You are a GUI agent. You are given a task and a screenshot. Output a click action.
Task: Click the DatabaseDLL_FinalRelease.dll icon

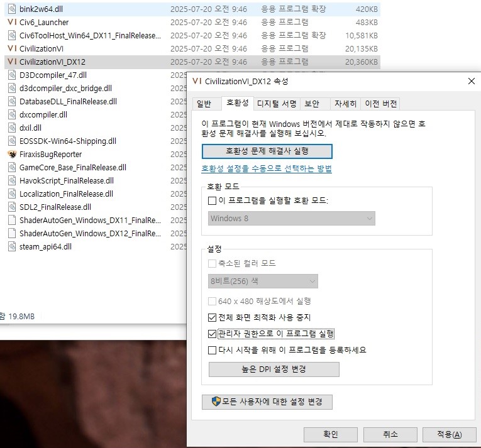pyautogui.click(x=12, y=102)
